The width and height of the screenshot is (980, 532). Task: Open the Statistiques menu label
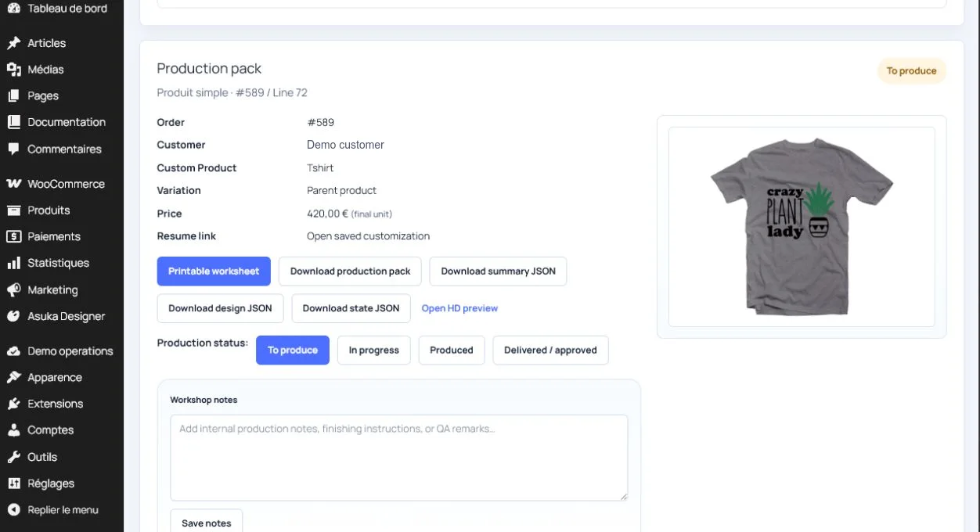point(58,263)
